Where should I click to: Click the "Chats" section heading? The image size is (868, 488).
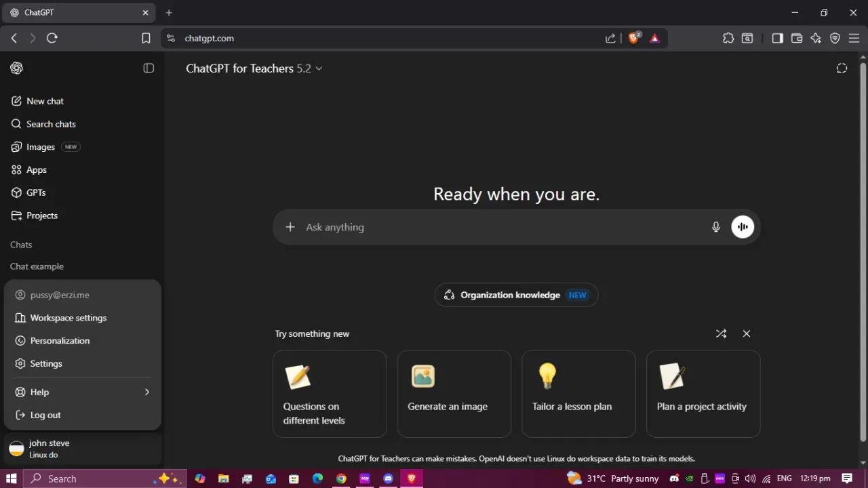click(21, 245)
